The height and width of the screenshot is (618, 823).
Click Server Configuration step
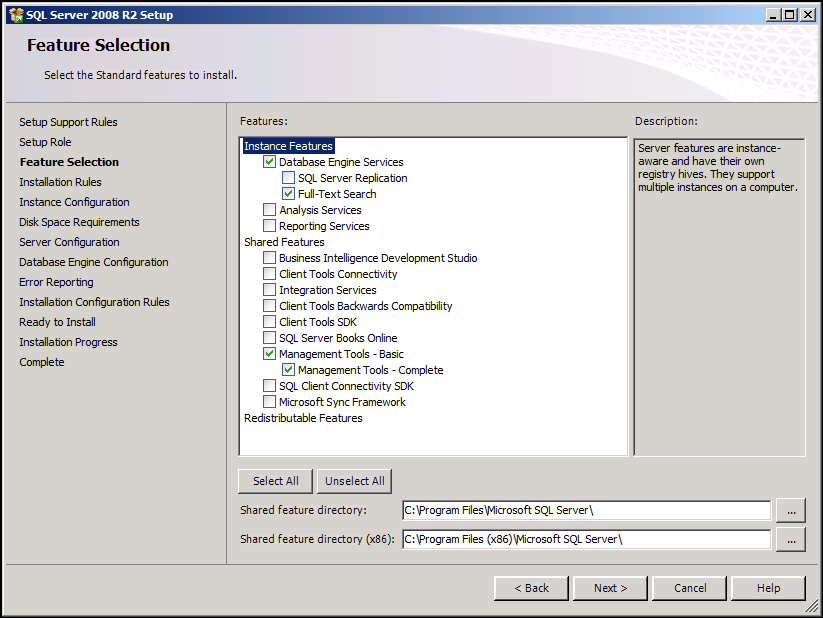tap(69, 242)
